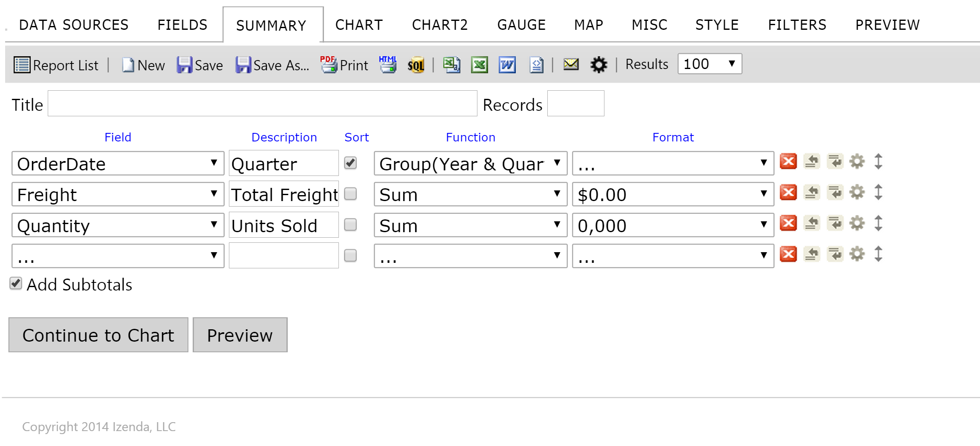Open the OrderDate field dropdown
This screenshot has width=980, height=446.
tap(118, 163)
